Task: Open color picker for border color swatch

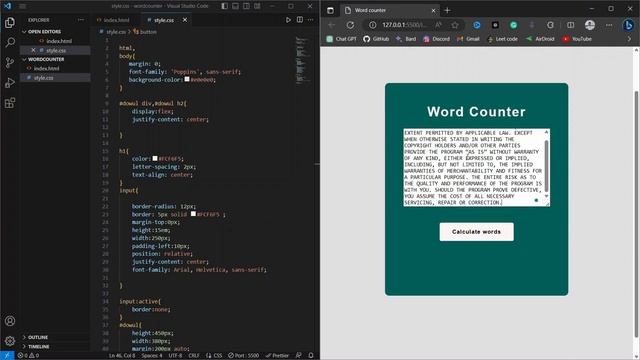Action: [x=193, y=214]
